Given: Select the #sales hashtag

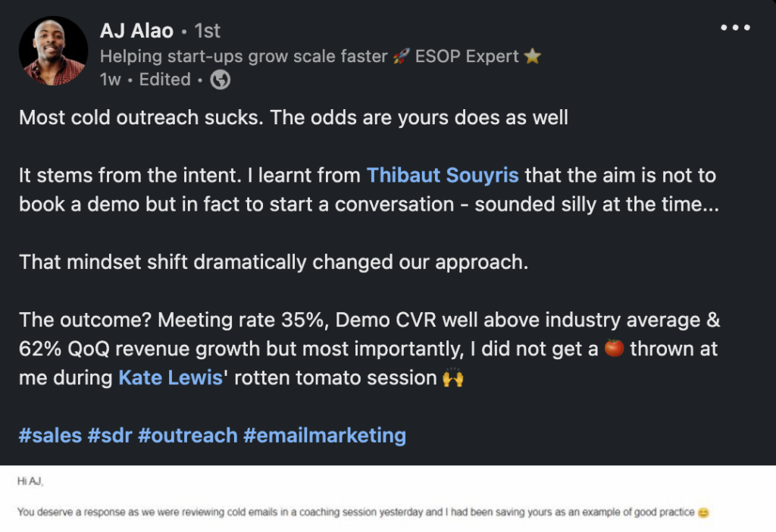Looking at the screenshot, I should [x=50, y=436].
